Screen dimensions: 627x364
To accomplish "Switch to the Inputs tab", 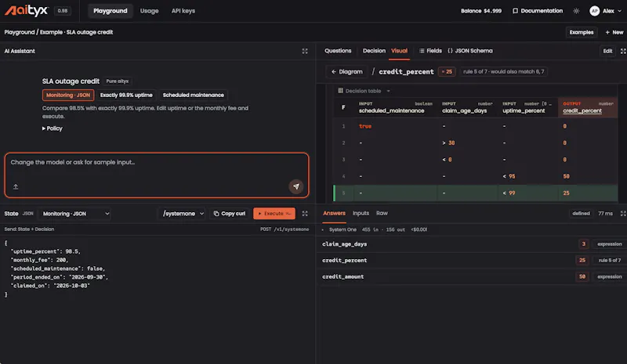I will click(x=361, y=214).
